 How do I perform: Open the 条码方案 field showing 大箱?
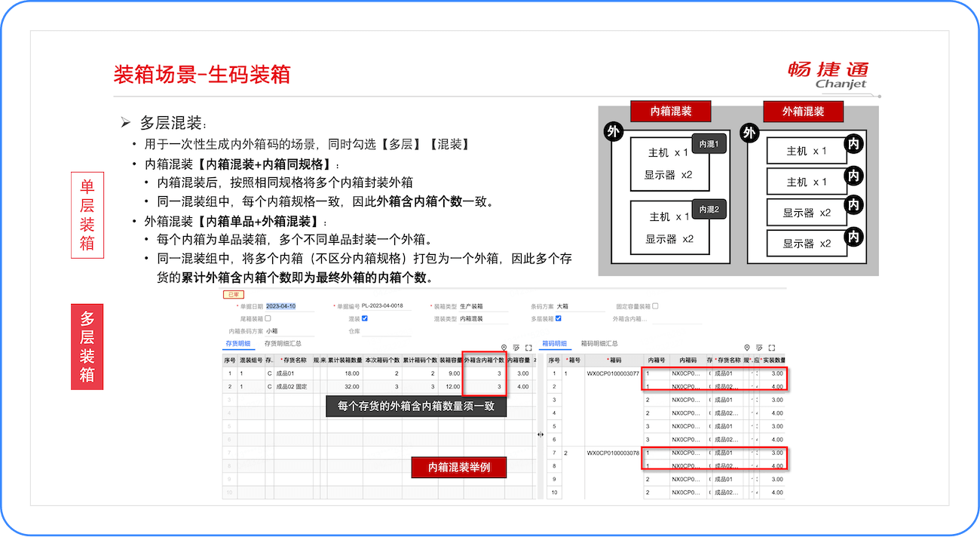[x=580, y=307]
